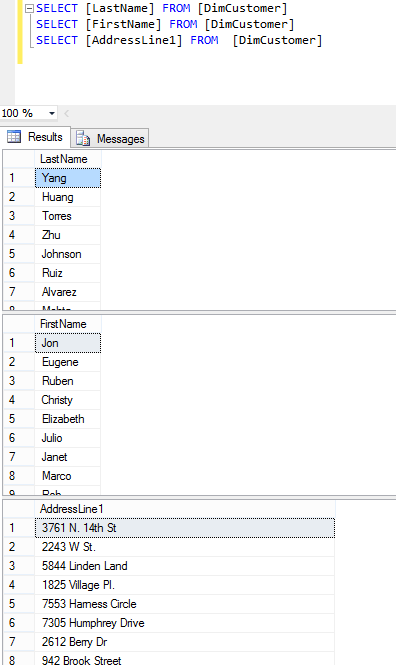Select the 5844 Linden Land cell
This screenshot has width=396, height=665.
point(185,566)
